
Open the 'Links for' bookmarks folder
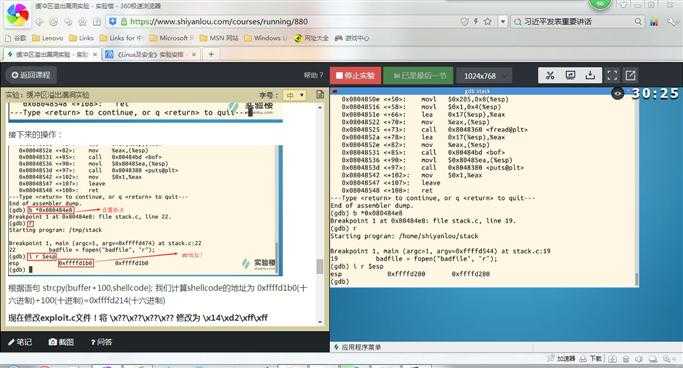(121, 38)
